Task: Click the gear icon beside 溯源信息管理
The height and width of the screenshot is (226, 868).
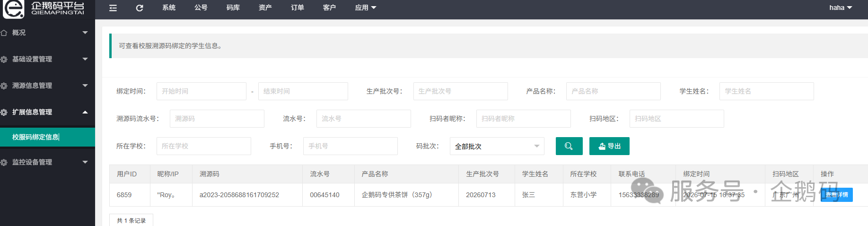Action: point(4,86)
